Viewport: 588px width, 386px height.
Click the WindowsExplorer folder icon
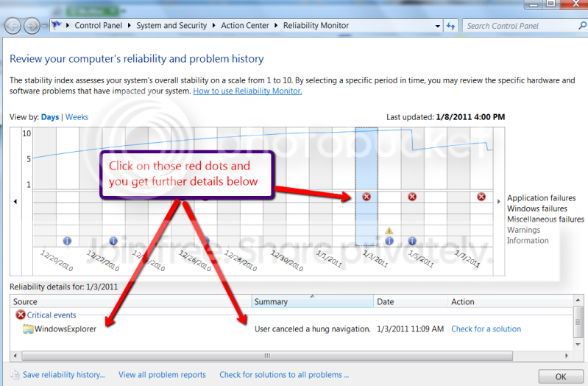28,329
